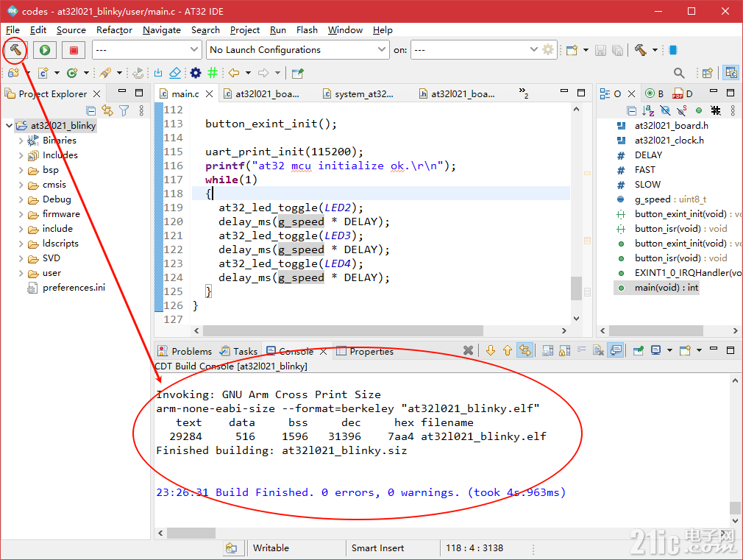Click the download-to-device flash icon
The image size is (743, 560).
158,73
